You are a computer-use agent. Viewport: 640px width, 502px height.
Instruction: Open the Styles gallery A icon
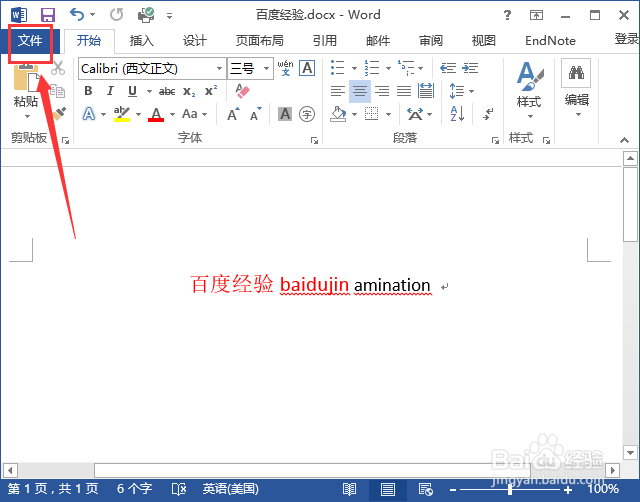click(x=529, y=76)
